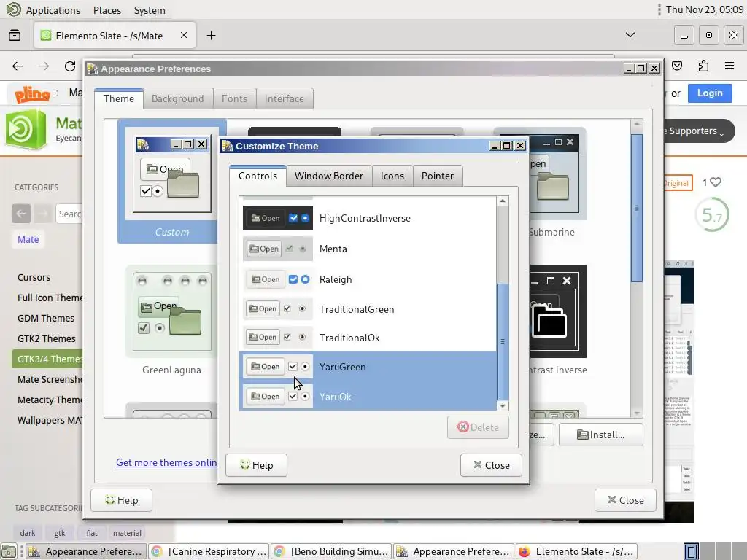The image size is (747, 560).
Task: Open the Controls tab in Customize Theme
Action: click(x=258, y=176)
